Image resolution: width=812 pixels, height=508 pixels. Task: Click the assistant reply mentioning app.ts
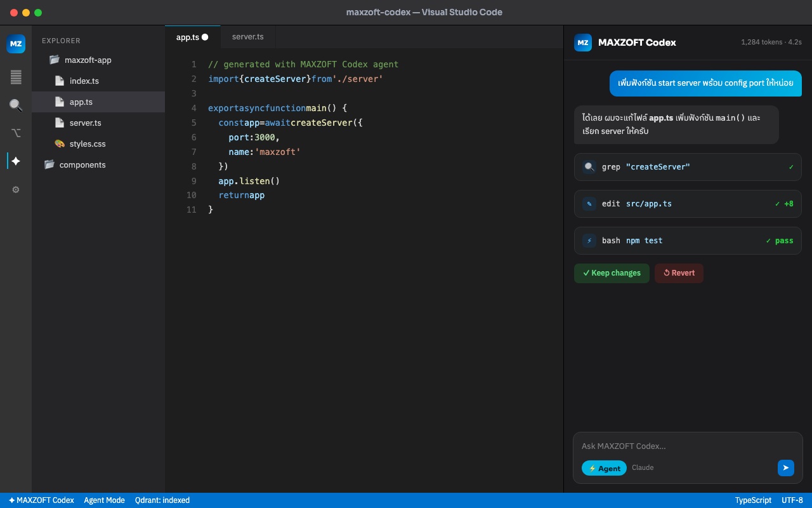coord(676,124)
